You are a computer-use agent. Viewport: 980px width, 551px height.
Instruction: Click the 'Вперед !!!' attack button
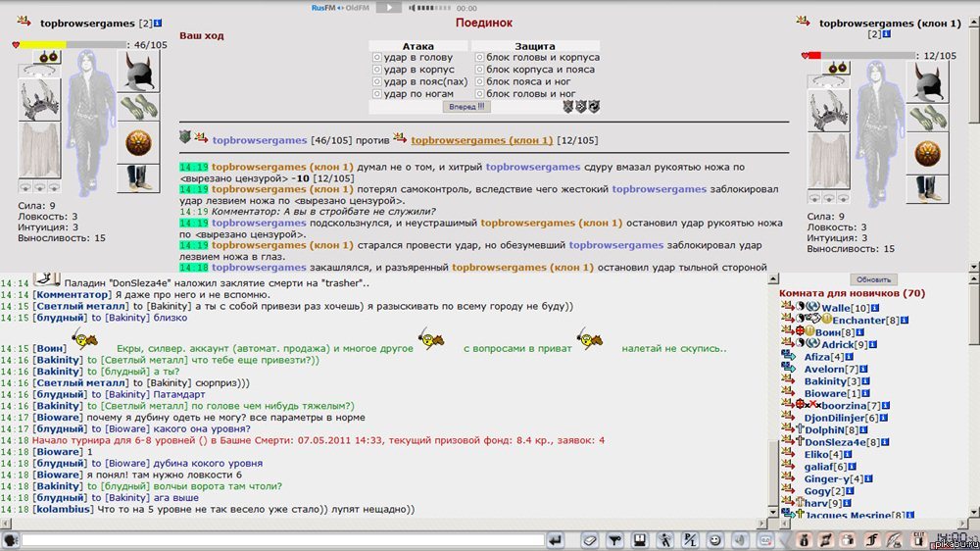coord(466,106)
